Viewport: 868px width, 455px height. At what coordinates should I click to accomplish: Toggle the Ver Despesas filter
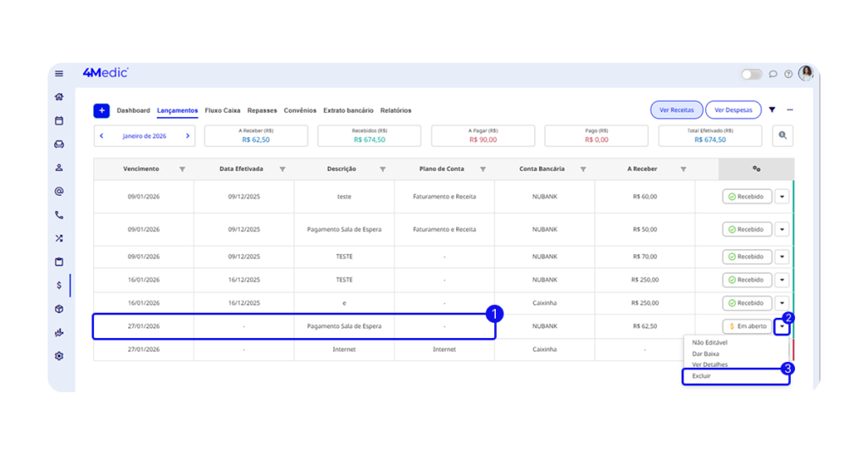pyautogui.click(x=733, y=110)
